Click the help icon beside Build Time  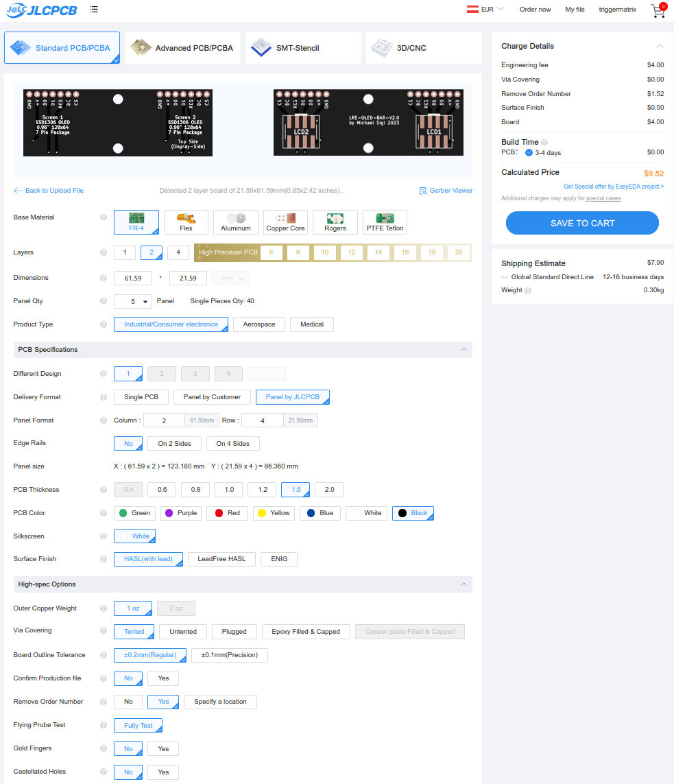pyautogui.click(x=544, y=143)
